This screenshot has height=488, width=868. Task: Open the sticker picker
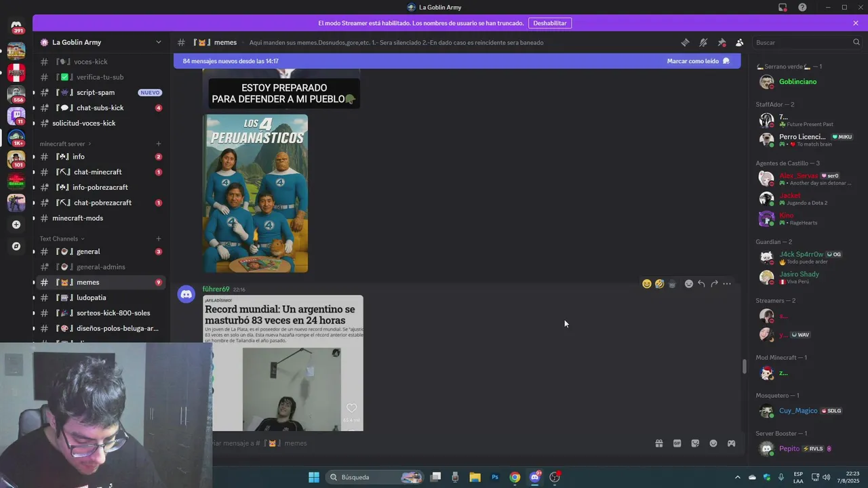pos(695,443)
